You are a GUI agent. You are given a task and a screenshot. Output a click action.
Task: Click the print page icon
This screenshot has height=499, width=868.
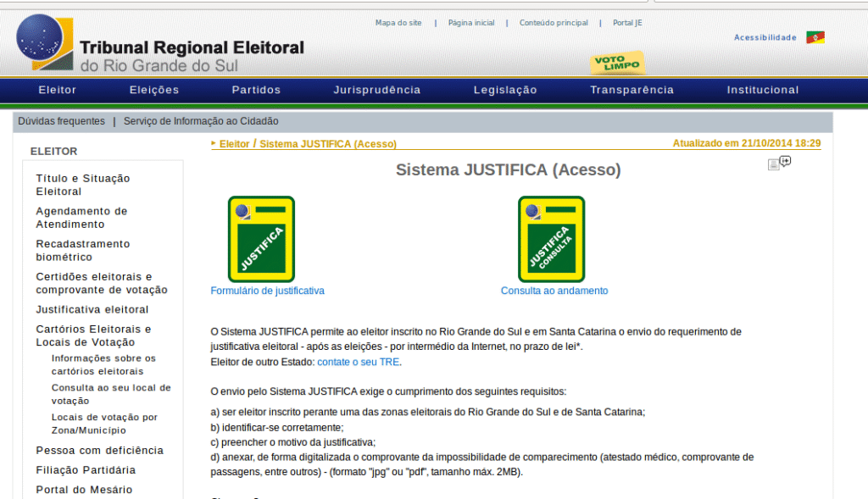click(773, 164)
